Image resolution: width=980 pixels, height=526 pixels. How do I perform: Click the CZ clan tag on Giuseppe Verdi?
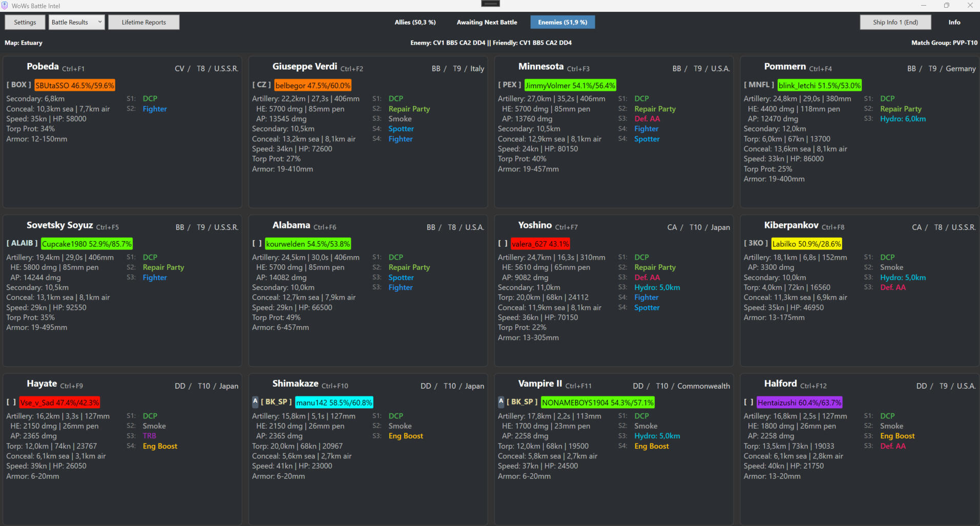click(x=261, y=85)
